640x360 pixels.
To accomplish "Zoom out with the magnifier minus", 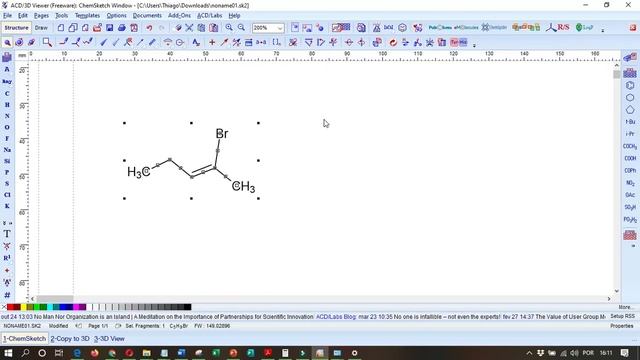I will pos(241,28).
